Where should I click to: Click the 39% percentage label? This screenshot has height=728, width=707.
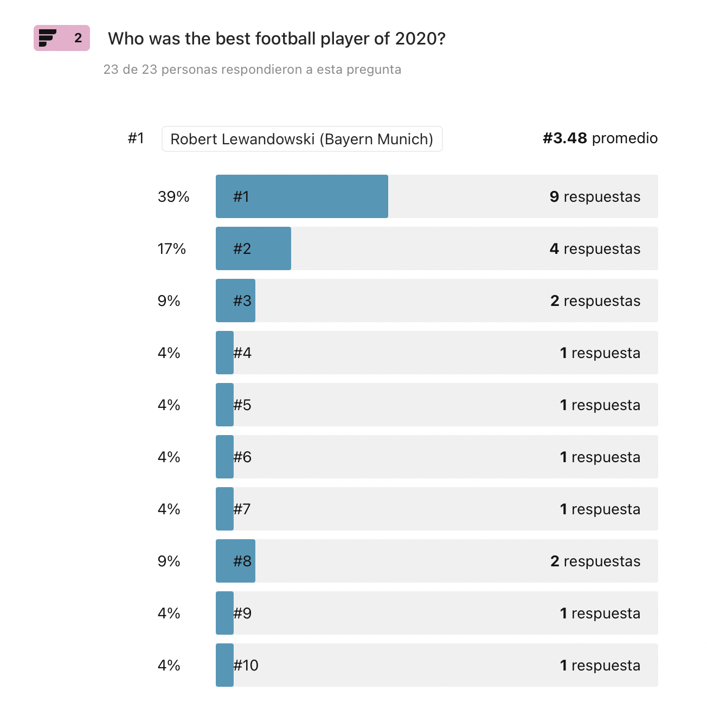coord(173,196)
